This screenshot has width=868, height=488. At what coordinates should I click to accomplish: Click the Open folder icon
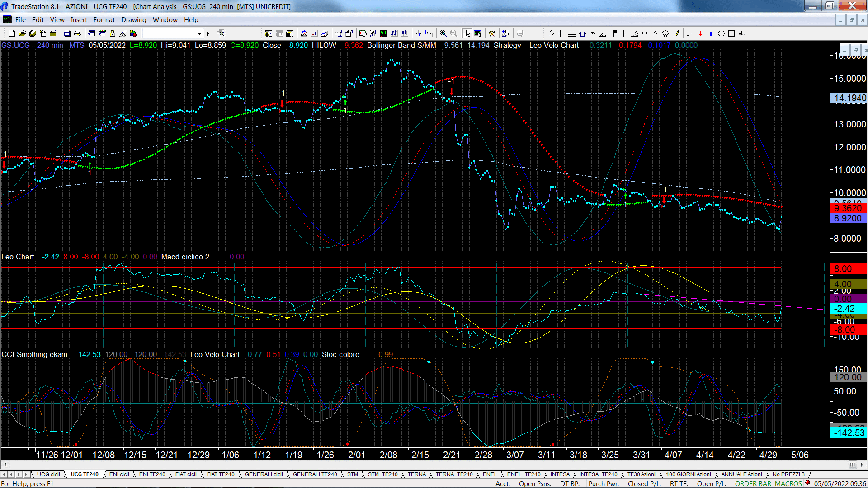point(22,33)
